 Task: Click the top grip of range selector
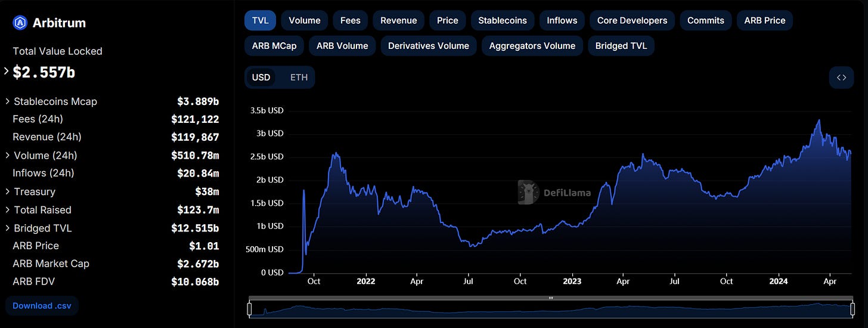(551, 298)
